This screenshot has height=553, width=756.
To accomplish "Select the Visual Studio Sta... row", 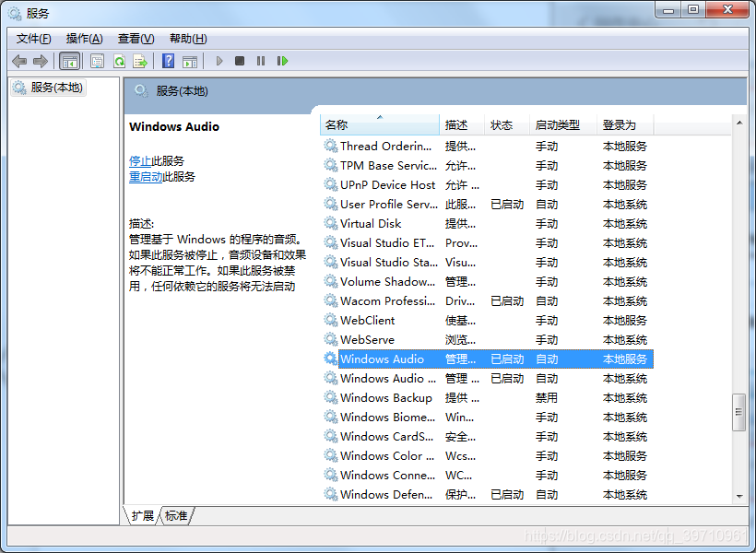I will (487, 262).
